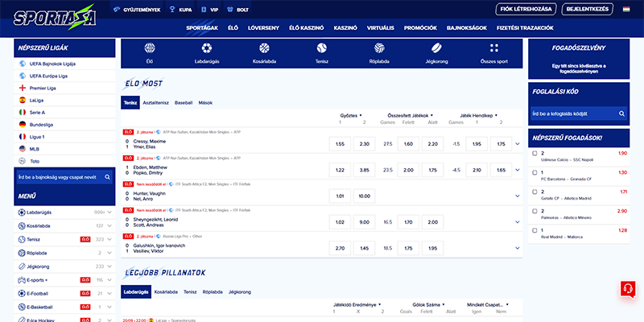Check the Getafe CF - Atletico Madrid bet

pos(535,192)
